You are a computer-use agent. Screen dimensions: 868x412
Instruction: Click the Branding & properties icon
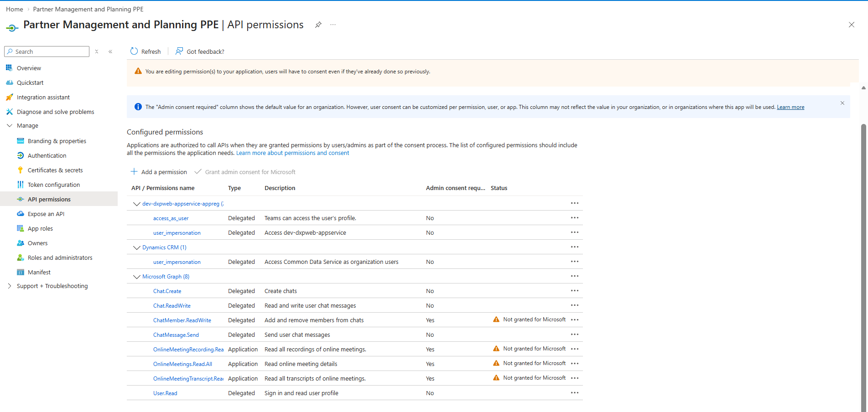pos(20,141)
